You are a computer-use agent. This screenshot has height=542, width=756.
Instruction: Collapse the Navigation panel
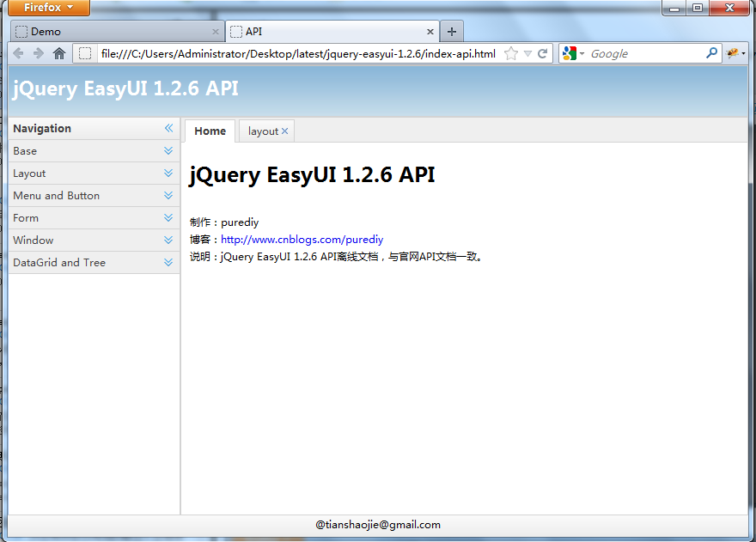(168, 128)
